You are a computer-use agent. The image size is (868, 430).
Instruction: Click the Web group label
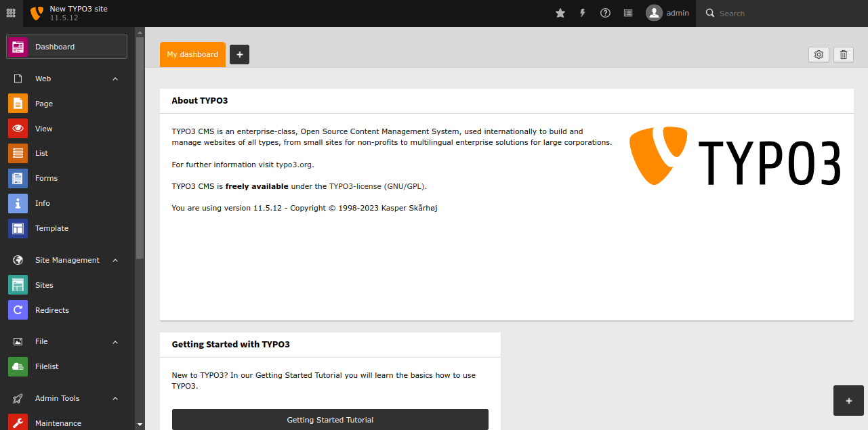click(x=43, y=79)
